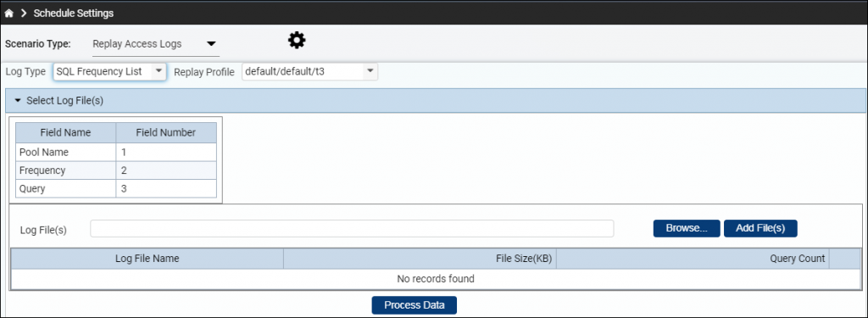
Task: Select the Schedule Settings breadcrumb
Action: click(x=74, y=14)
